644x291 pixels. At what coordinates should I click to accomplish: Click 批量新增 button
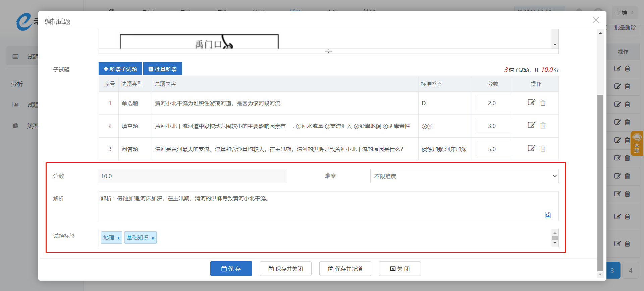click(163, 69)
